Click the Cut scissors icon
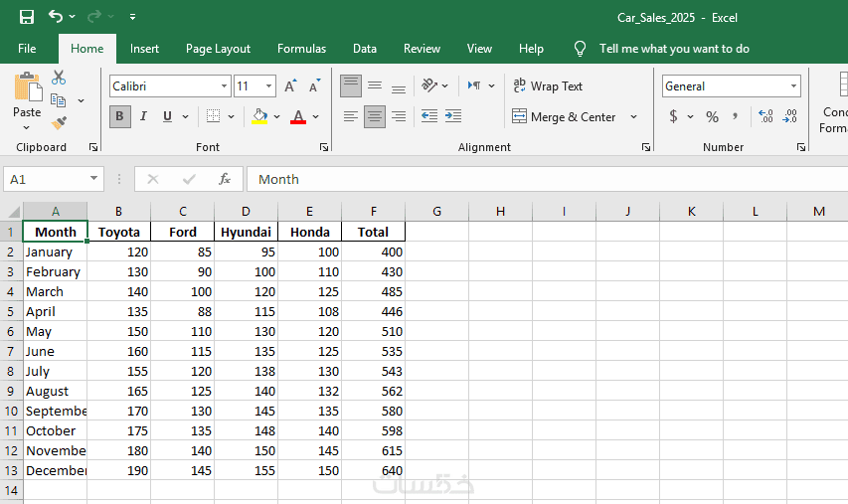The width and height of the screenshot is (848, 504). 59,78
